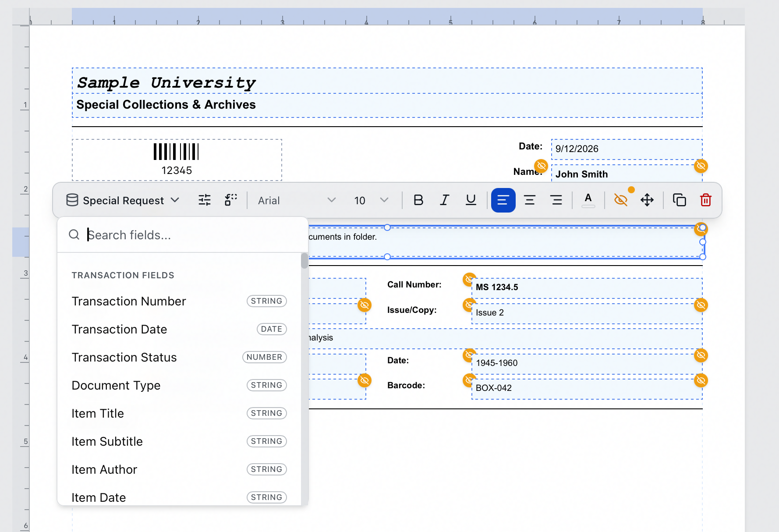Click the field list scrollbar thumb
The width and height of the screenshot is (779, 532).
[304, 261]
